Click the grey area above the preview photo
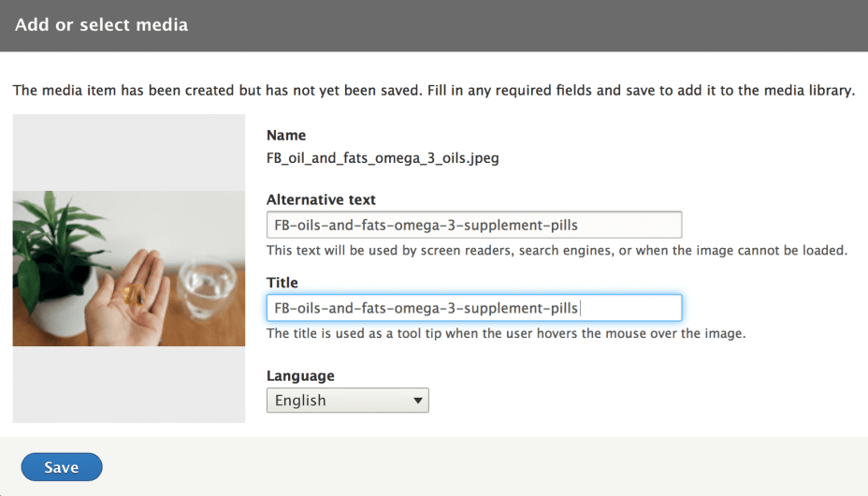Viewport: 868px width, 496px height. pos(129,153)
